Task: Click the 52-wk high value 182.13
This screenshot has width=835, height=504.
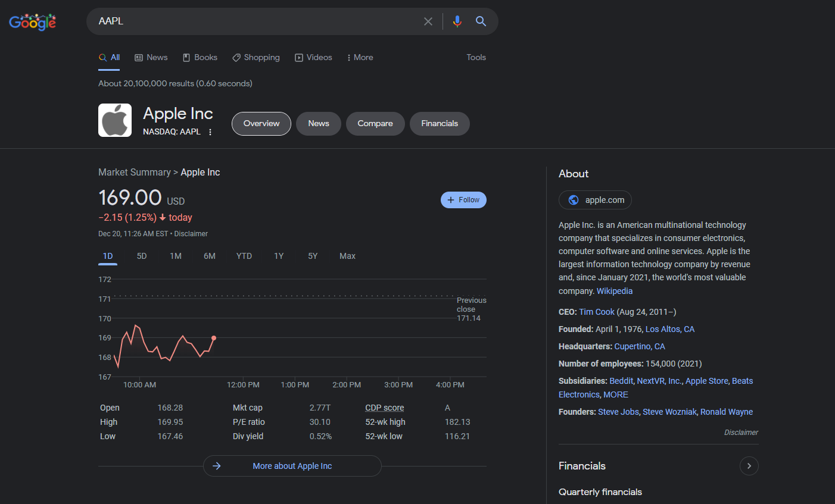Action: coord(457,422)
